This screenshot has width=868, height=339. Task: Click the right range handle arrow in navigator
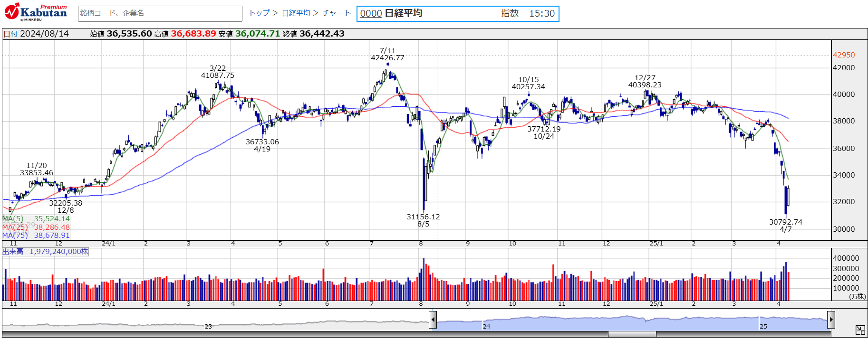click(831, 320)
